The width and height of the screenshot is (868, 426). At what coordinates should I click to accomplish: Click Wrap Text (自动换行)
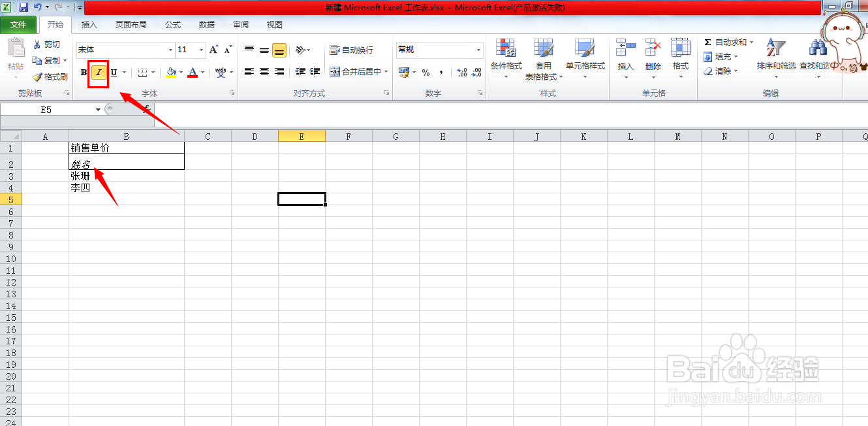[x=351, y=50]
